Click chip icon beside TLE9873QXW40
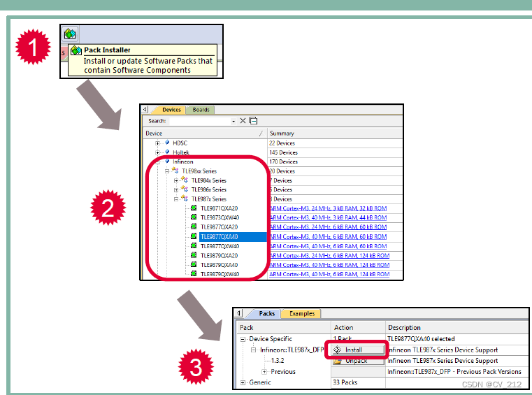Viewport: 532px width, 395px height. (x=194, y=217)
